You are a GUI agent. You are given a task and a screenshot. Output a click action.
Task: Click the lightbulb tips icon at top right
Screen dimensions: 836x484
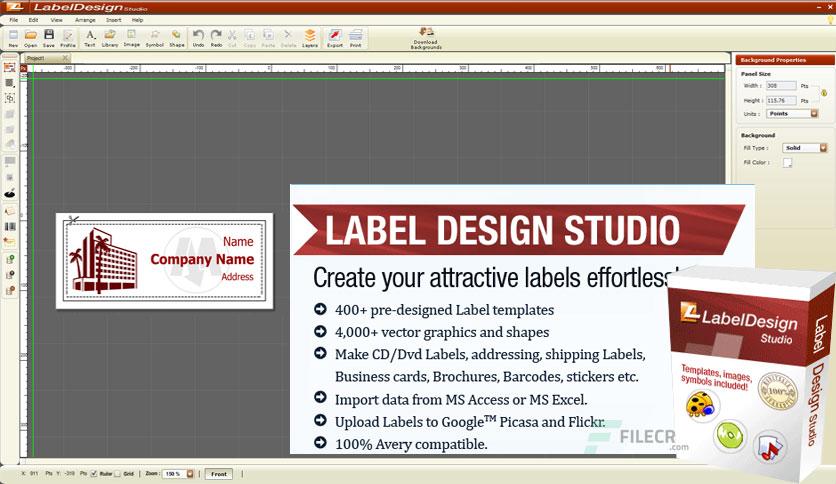(x=831, y=20)
